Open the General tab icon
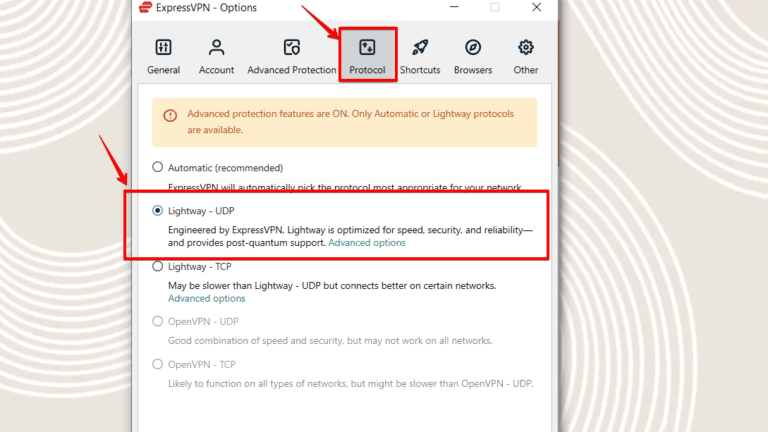The width and height of the screenshot is (768, 432). pyautogui.click(x=163, y=48)
